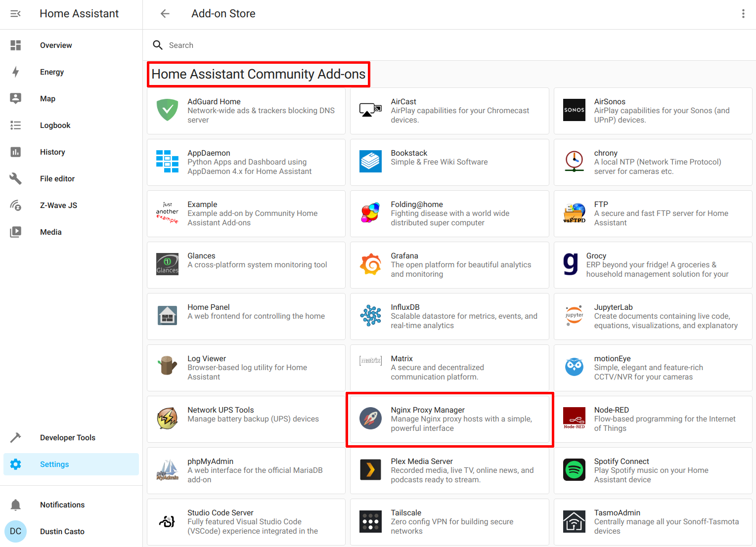This screenshot has width=756, height=547.
Task: Click the 'Home Assistant Community Add-ons' heading
Action: pos(259,74)
